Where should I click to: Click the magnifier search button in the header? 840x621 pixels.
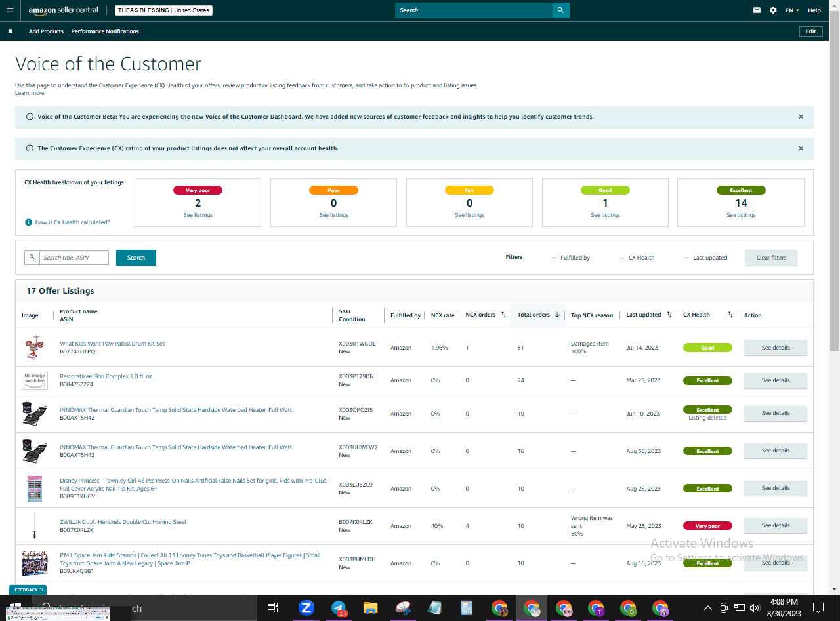(x=560, y=10)
